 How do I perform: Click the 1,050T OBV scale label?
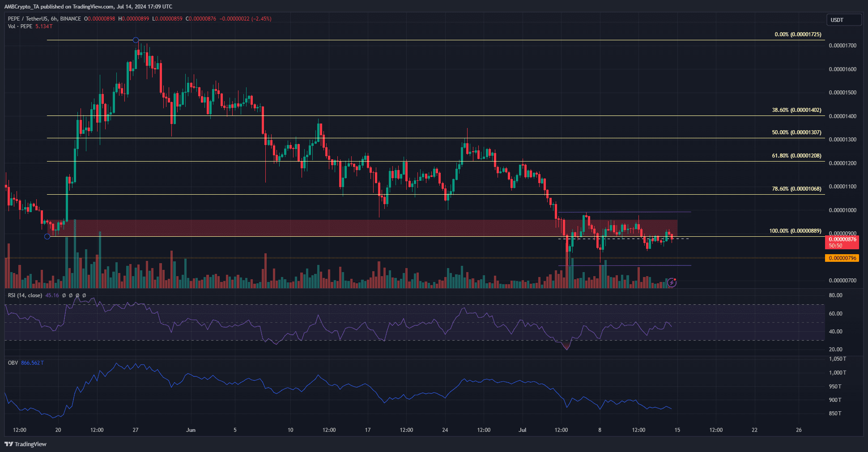point(838,359)
